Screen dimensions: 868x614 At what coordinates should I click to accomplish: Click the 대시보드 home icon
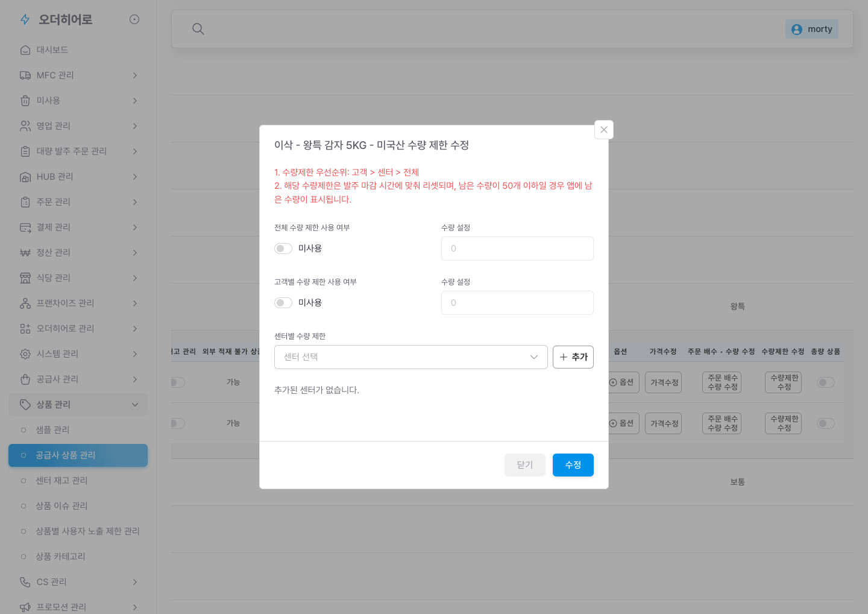[x=25, y=50]
